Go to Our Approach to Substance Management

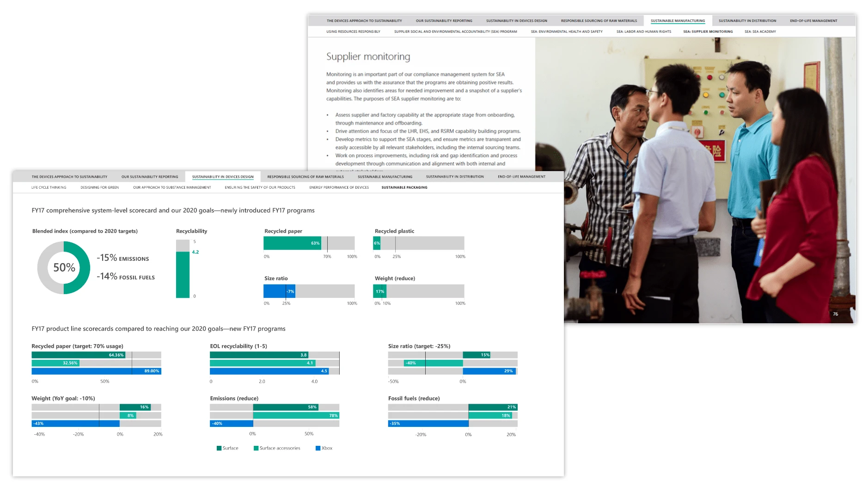point(172,187)
